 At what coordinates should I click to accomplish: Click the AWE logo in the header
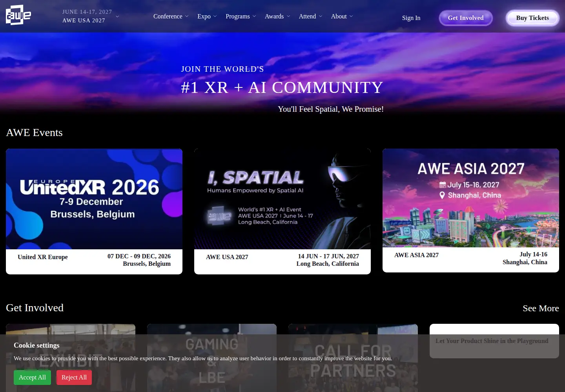(x=18, y=15)
